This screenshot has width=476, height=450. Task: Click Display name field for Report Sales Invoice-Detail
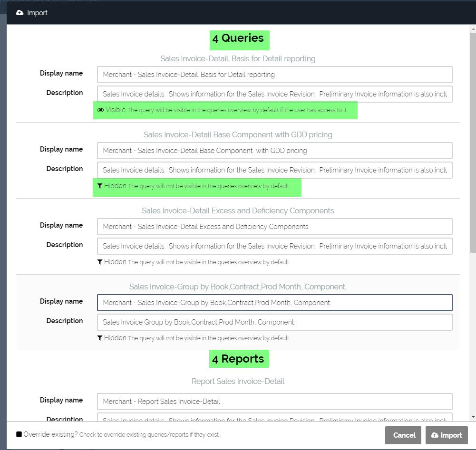click(x=274, y=402)
